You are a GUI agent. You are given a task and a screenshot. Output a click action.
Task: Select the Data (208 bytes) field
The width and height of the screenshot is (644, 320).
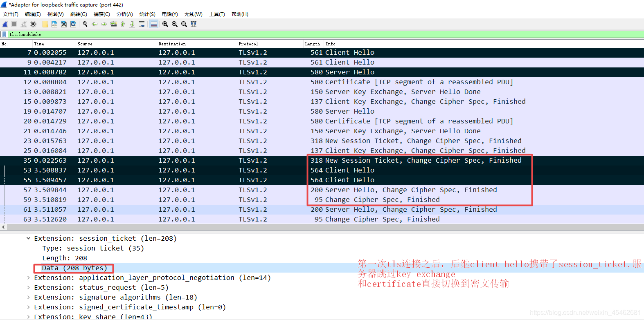coord(74,268)
